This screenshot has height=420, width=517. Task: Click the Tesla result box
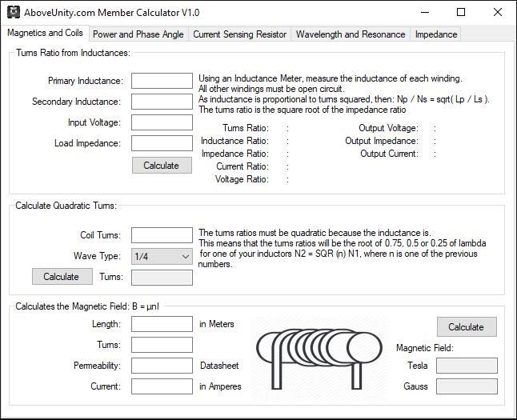tap(467, 366)
